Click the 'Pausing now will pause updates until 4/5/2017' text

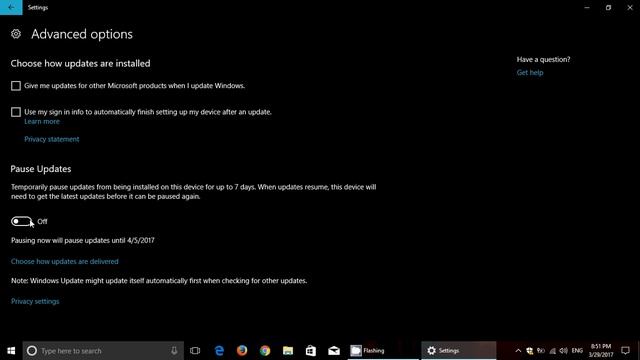83,240
